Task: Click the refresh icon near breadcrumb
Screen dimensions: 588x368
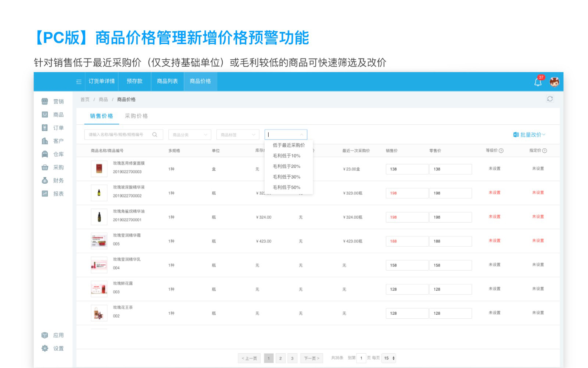Action: (x=550, y=99)
